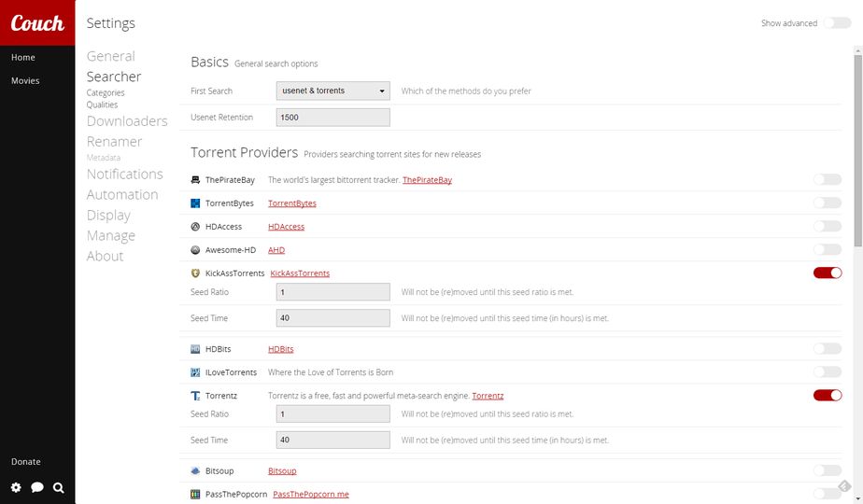Click Usenet Retention input field
863x504 pixels.
point(333,118)
